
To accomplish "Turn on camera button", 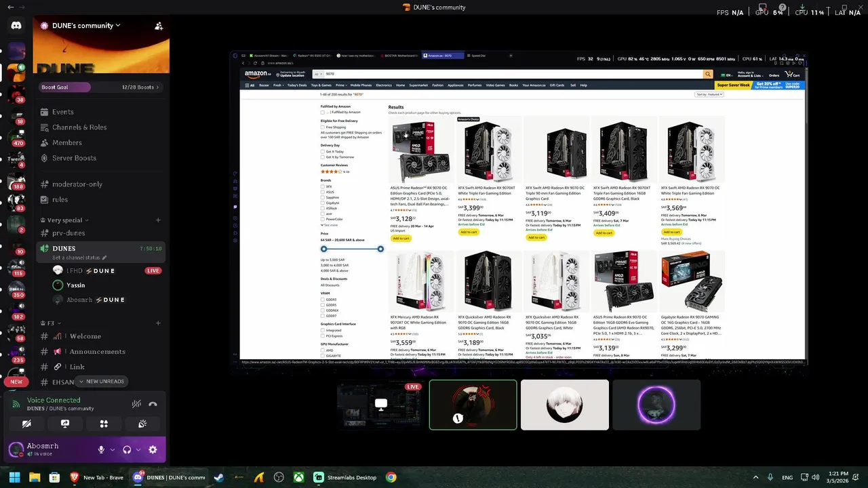I will click(x=26, y=424).
